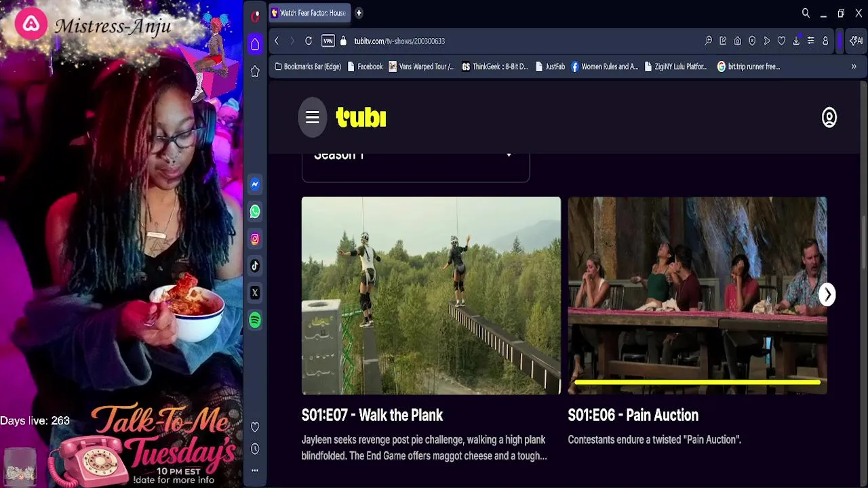Reload the Tubi page
This screenshot has width=868, height=488.
point(309,41)
